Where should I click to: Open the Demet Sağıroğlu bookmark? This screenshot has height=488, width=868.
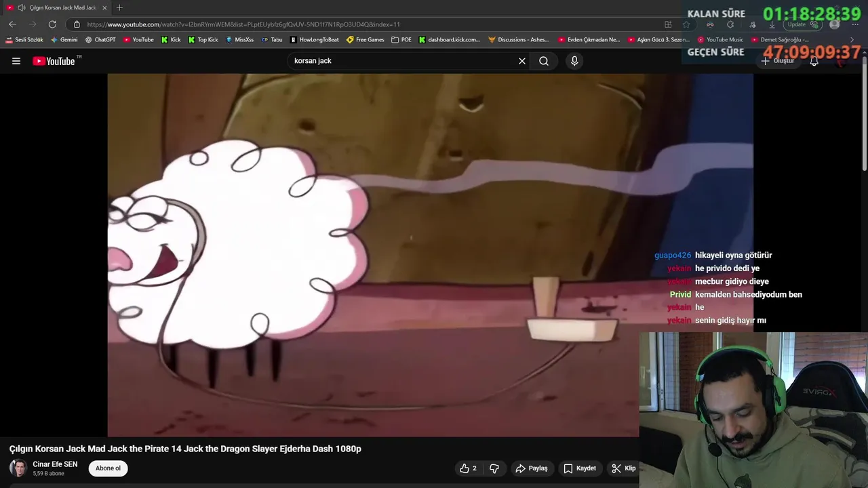coord(781,40)
